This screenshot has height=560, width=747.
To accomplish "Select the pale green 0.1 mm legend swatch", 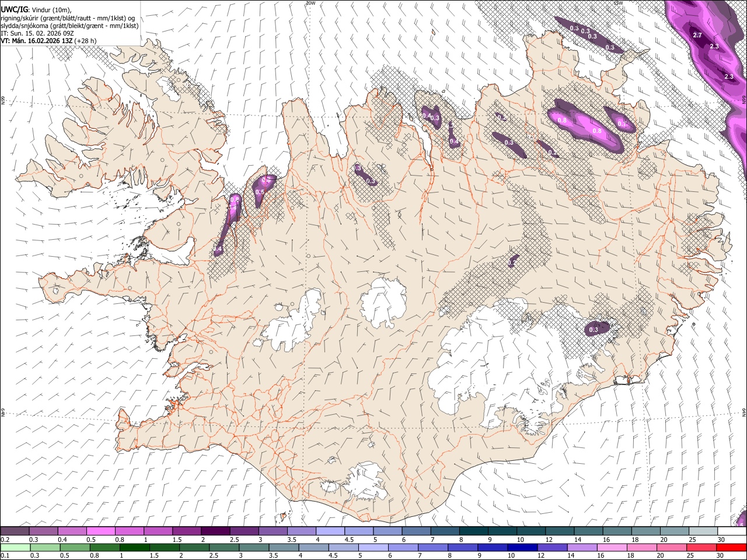I will 15,548.
